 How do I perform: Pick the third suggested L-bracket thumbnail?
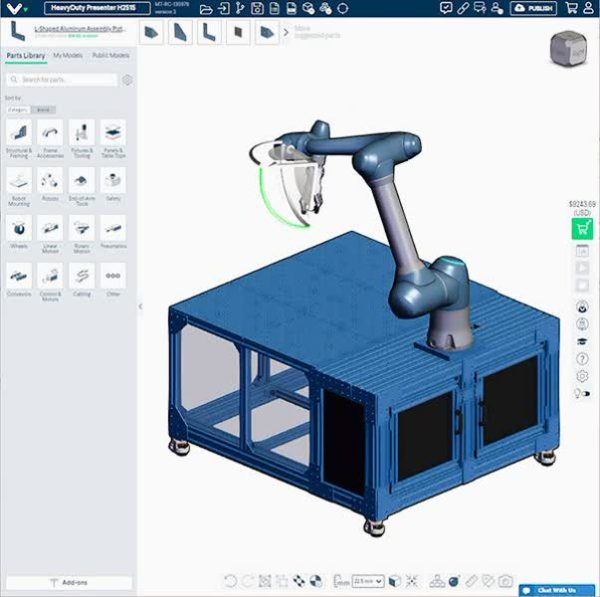209,33
